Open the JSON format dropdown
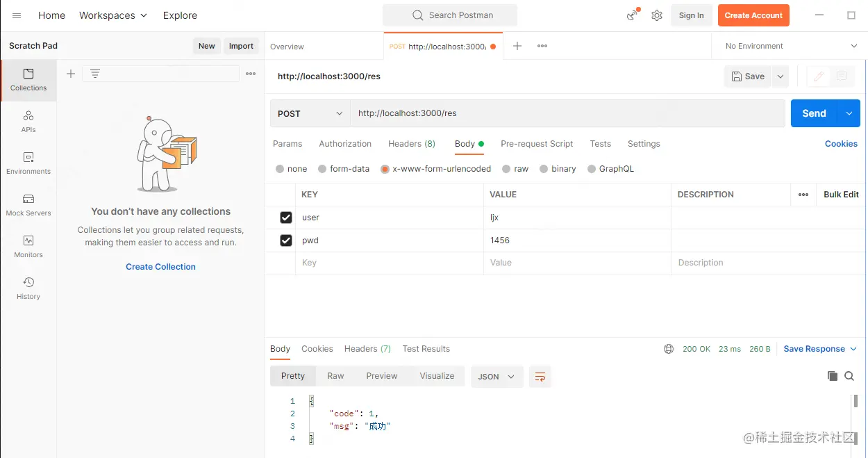Viewport: 868px width, 458px height. 496,377
